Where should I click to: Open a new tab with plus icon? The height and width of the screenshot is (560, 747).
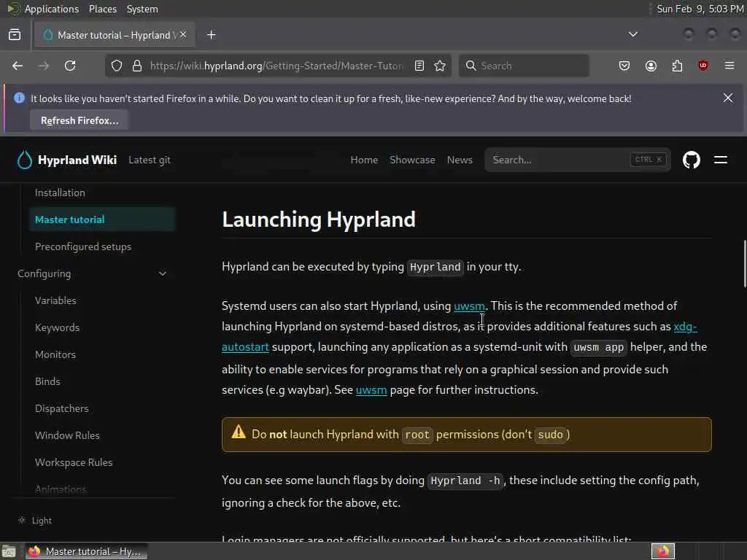coord(212,35)
